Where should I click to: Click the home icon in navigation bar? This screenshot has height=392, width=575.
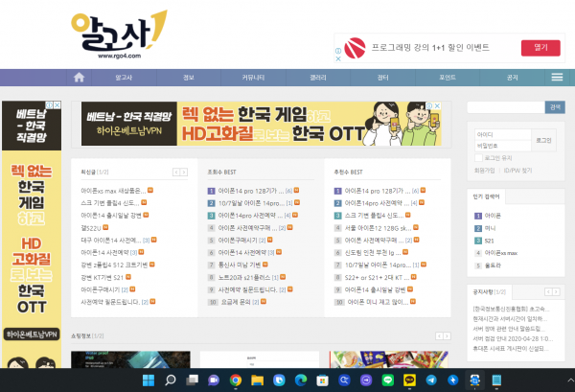point(80,77)
